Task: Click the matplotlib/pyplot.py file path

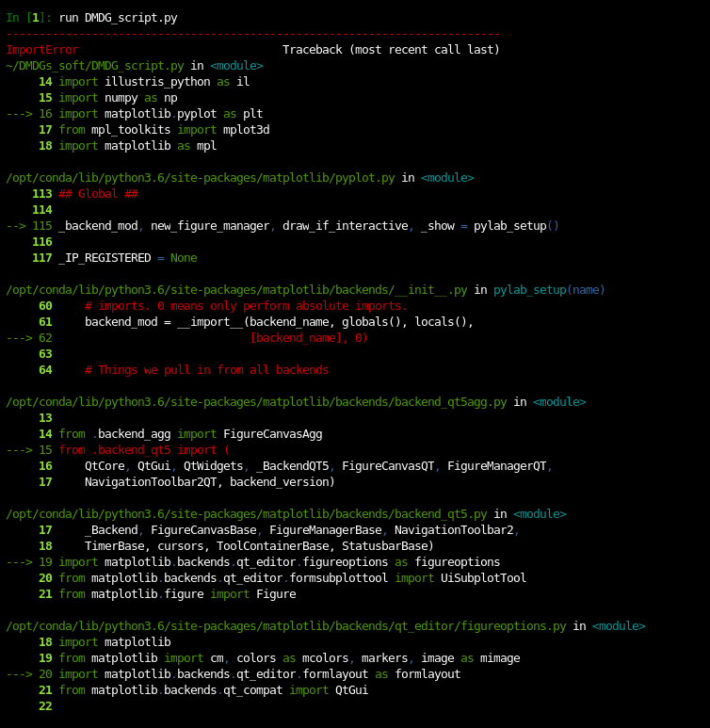Action: 200,178
